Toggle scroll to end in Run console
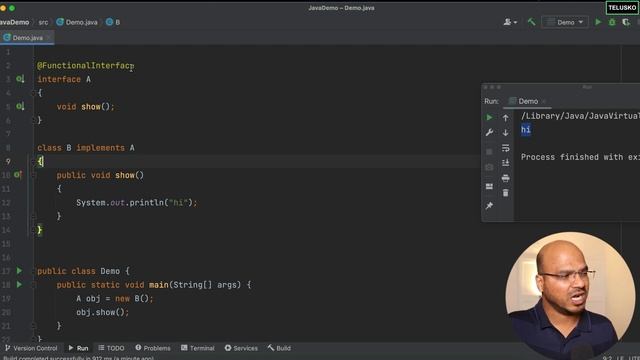 point(505,162)
